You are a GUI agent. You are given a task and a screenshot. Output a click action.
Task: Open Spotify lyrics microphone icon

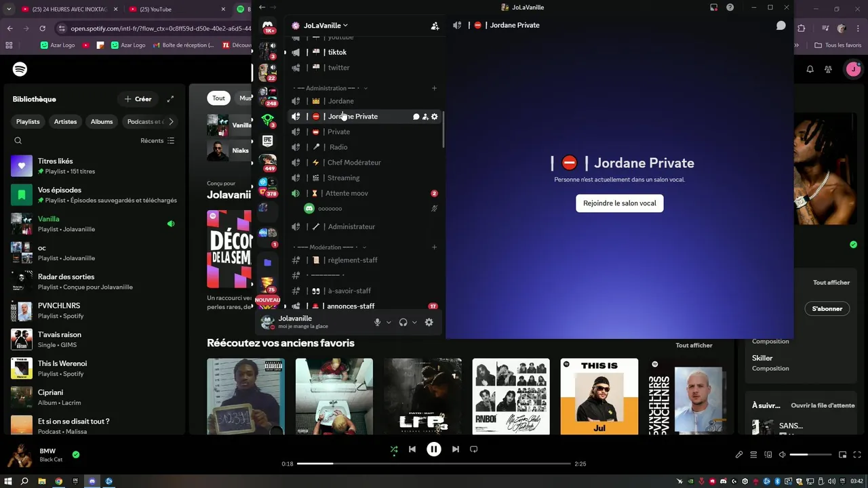739,455
